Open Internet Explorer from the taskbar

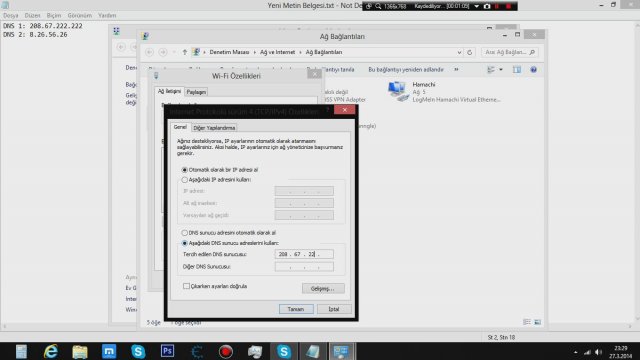coord(51,351)
